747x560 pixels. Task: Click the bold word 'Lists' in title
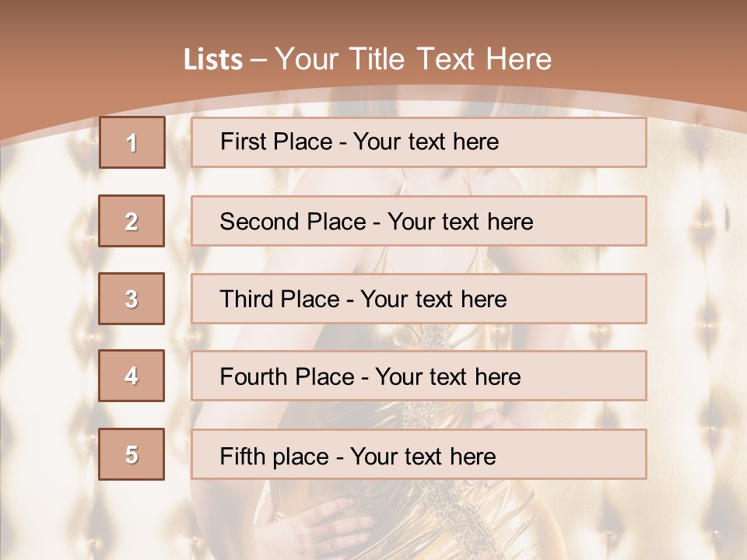point(213,60)
